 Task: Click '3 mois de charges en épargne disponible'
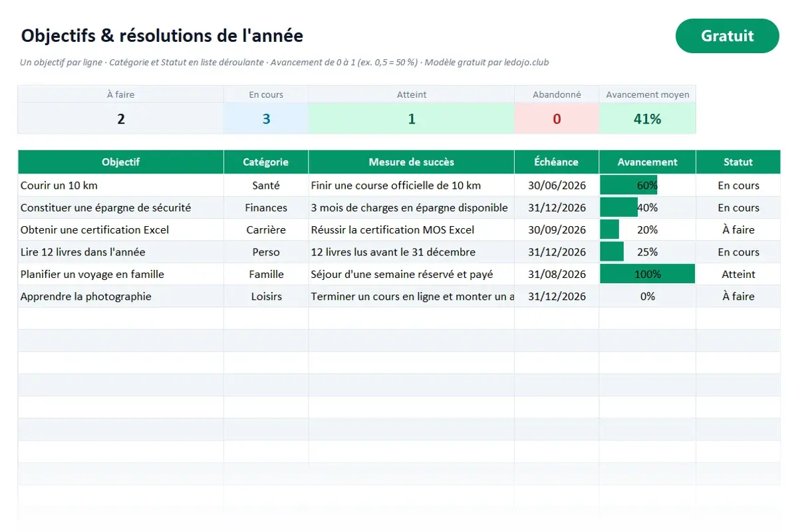411,207
